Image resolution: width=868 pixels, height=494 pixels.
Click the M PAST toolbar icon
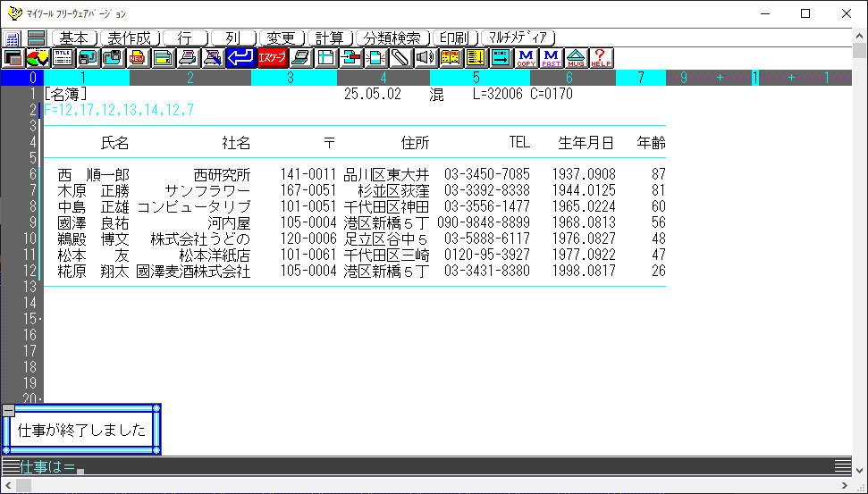[x=552, y=58]
